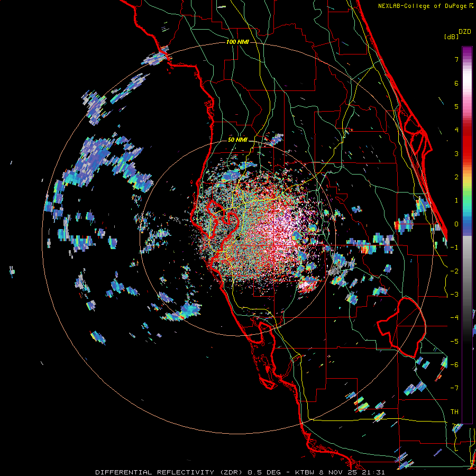The height and width of the screenshot is (476, 476).
Task: Click the -5 value on color scale
Action: click(x=454, y=342)
